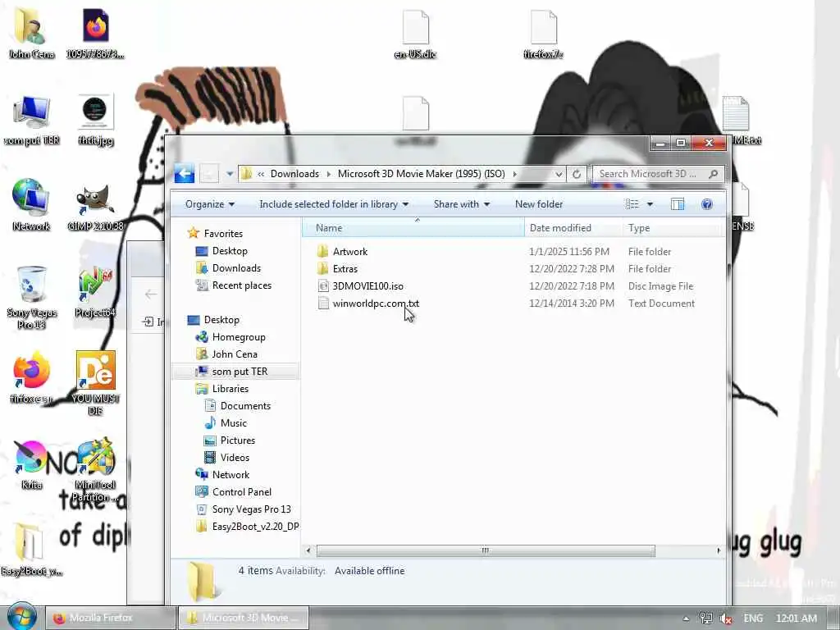Select Microsoft 3D Movie Maker (1995) (ISO) breadcrumb
The image size is (840, 630).
click(421, 174)
